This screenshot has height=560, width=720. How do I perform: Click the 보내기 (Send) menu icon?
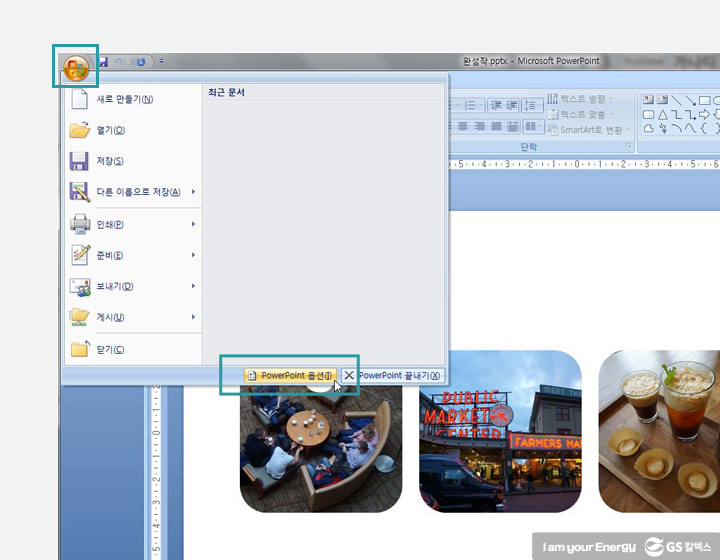(x=80, y=287)
